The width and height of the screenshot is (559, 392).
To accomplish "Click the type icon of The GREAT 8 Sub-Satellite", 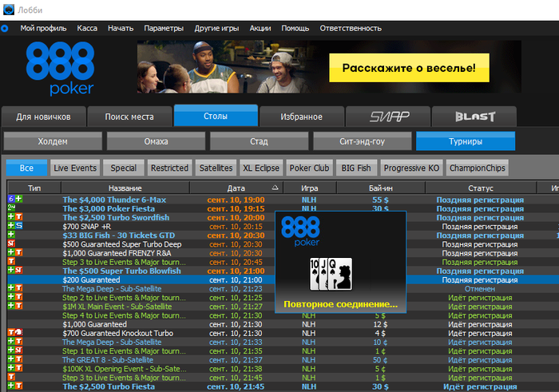I will click(15, 359).
